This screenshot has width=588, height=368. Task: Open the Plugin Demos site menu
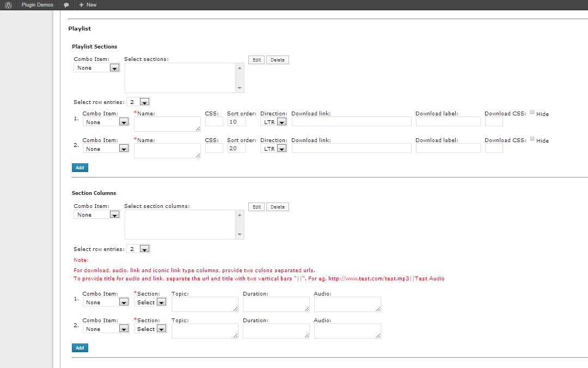click(37, 5)
